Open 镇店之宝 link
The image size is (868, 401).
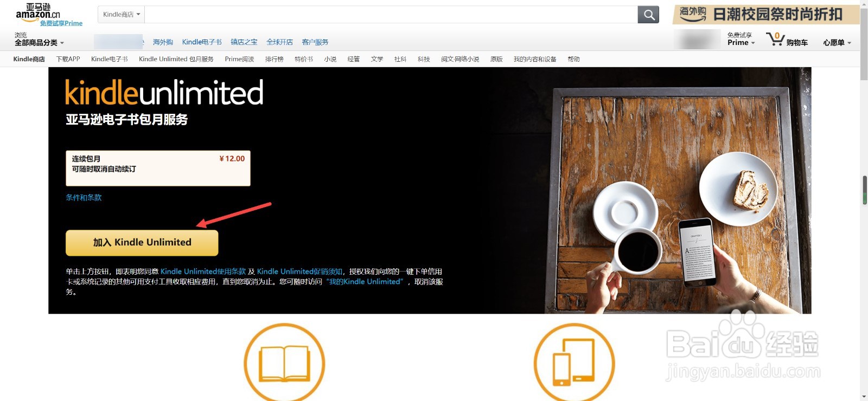[244, 42]
